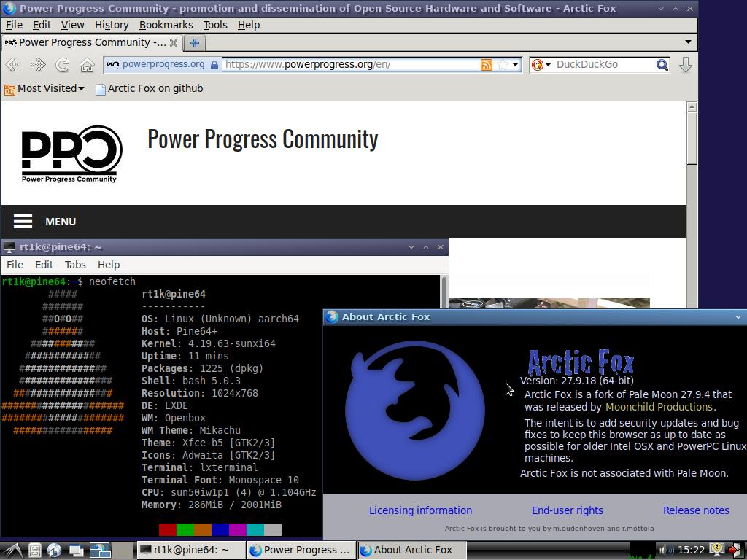The height and width of the screenshot is (560, 747).
Task: Click the hamburger MENU icon on the website
Action: coord(23,222)
